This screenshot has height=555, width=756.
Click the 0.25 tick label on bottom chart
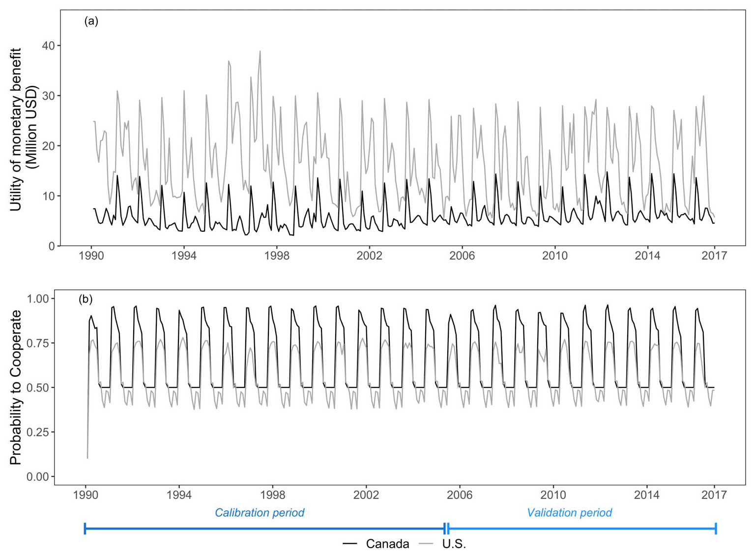[37, 432]
